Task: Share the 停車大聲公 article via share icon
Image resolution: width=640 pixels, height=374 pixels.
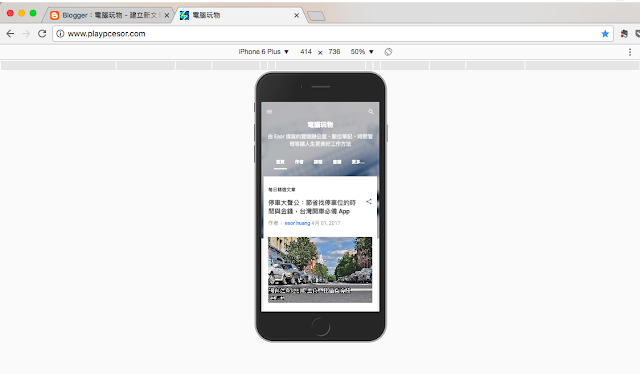Action: coord(369,201)
